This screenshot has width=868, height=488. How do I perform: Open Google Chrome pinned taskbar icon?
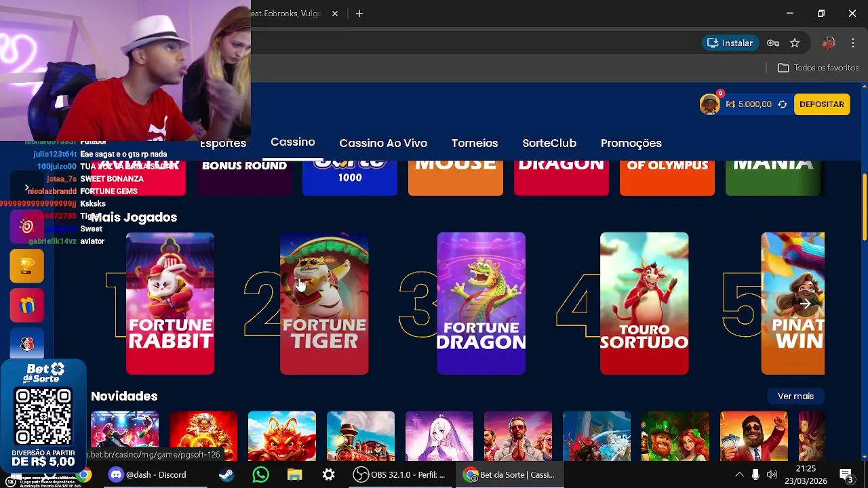84,474
